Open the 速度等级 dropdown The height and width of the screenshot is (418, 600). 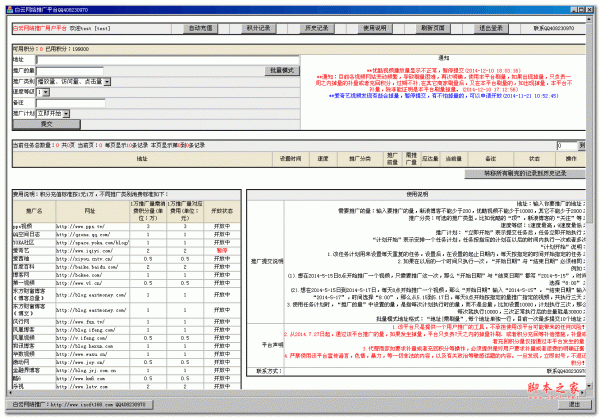click(47, 91)
